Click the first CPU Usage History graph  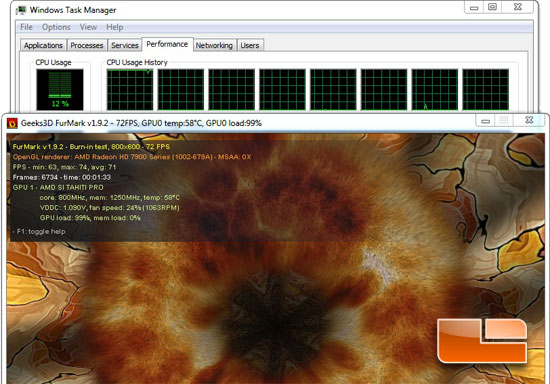(x=130, y=89)
